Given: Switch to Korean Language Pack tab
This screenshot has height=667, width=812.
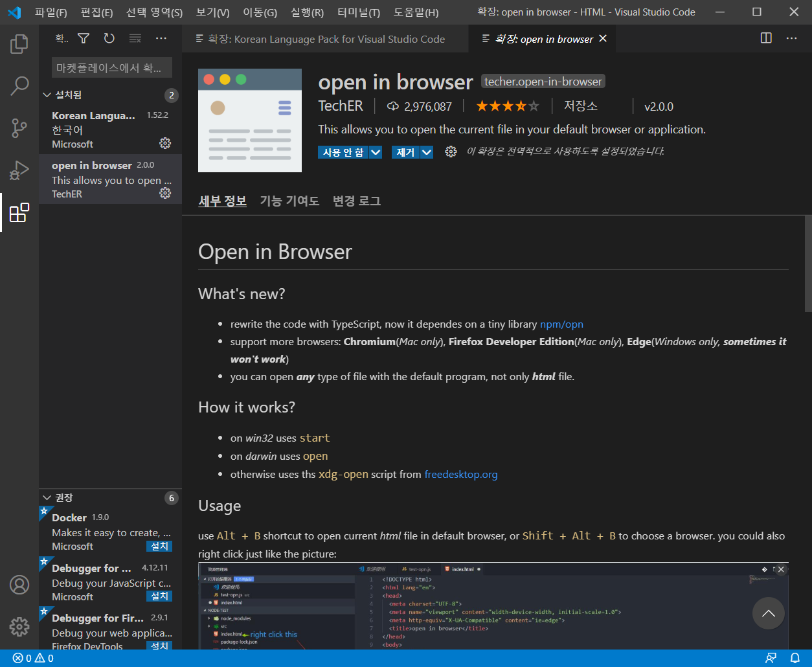Looking at the screenshot, I should point(325,39).
